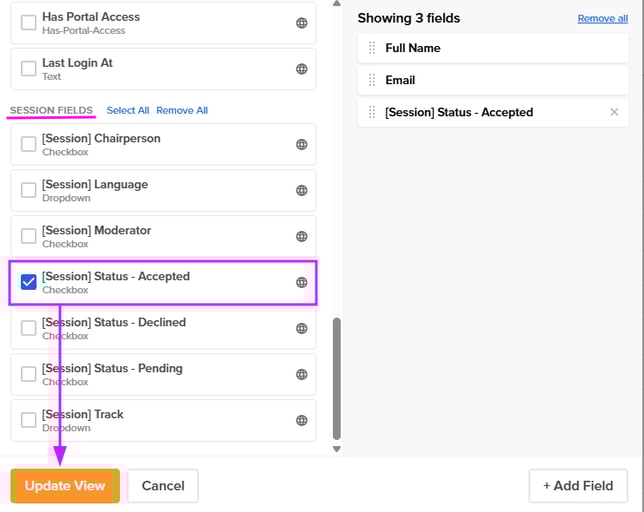Enable the Session Status - Pending checkbox
The height and width of the screenshot is (512, 644).
tap(29, 374)
